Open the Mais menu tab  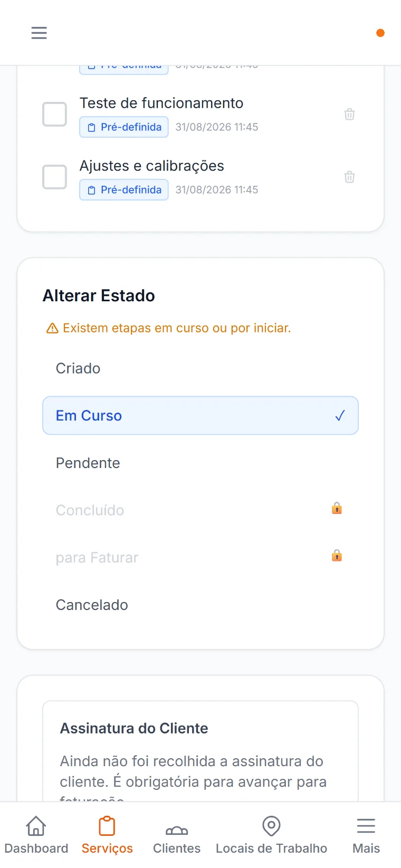pyautogui.click(x=366, y=835)
